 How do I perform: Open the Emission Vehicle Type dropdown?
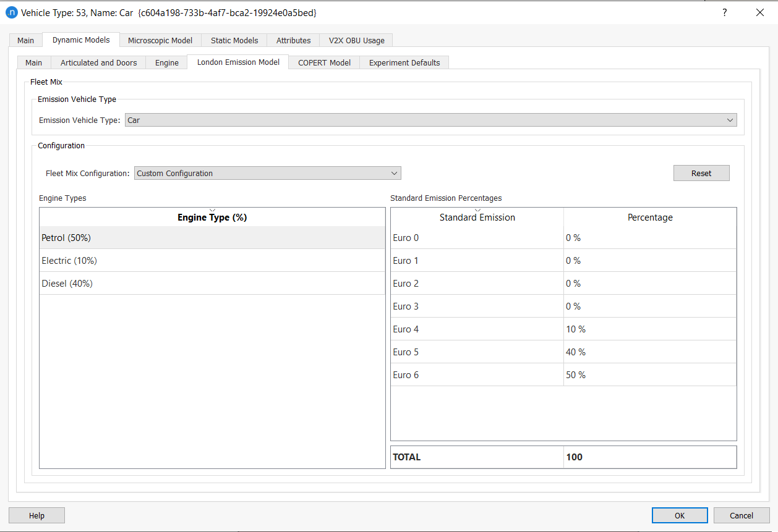click(x=729, y=120)
